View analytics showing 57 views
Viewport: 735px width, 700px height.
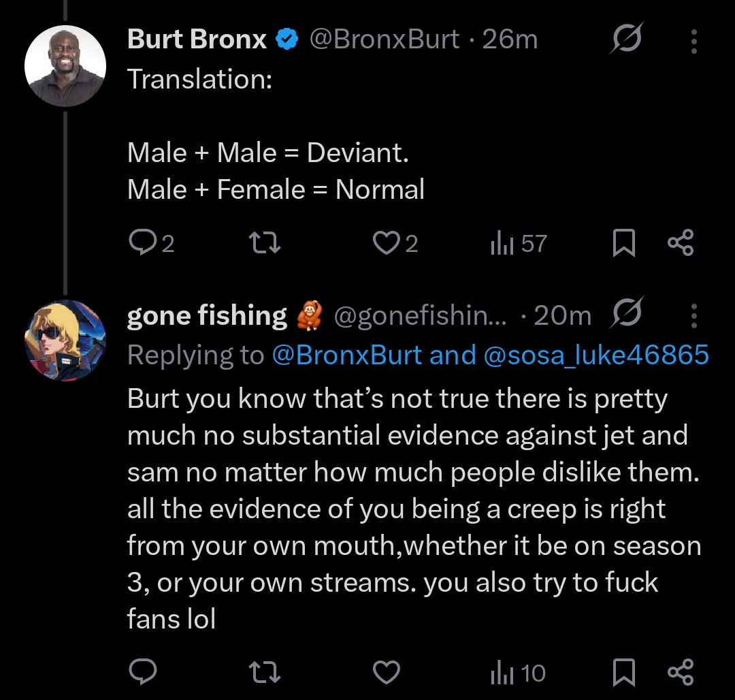pos(519,243)
